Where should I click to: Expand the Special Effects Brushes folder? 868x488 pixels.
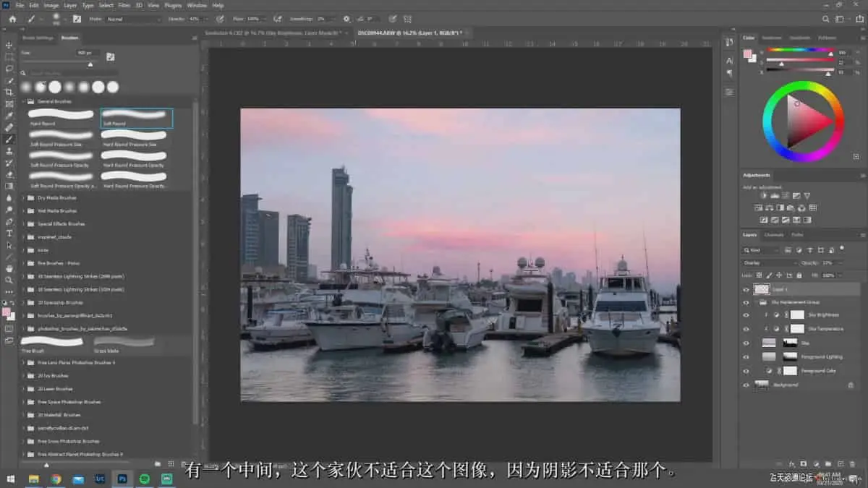pos(23,223)
